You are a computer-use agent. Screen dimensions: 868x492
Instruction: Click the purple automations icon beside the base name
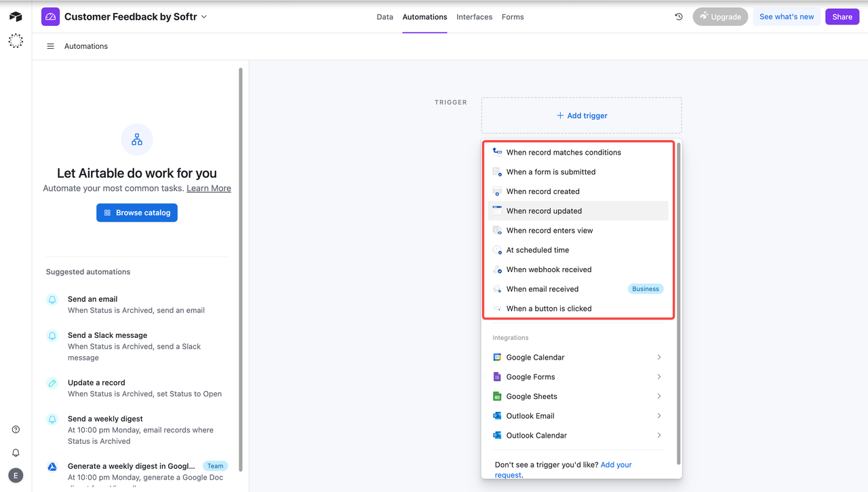[x=50, y=16]
